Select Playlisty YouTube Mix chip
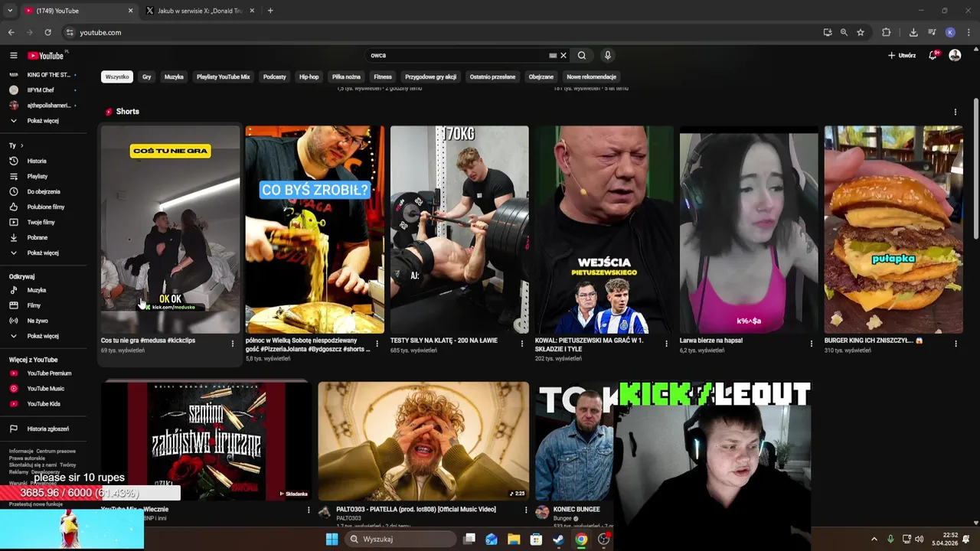 (223, 77)
